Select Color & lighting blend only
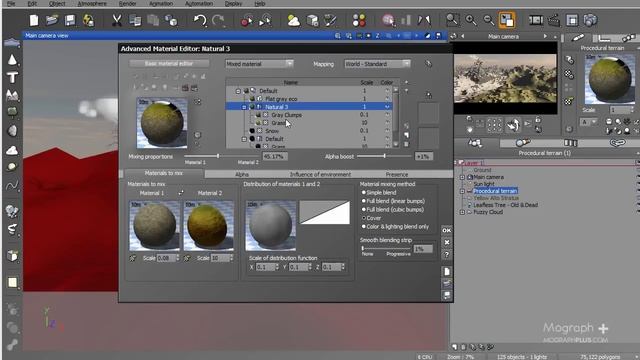 (363, 227)
